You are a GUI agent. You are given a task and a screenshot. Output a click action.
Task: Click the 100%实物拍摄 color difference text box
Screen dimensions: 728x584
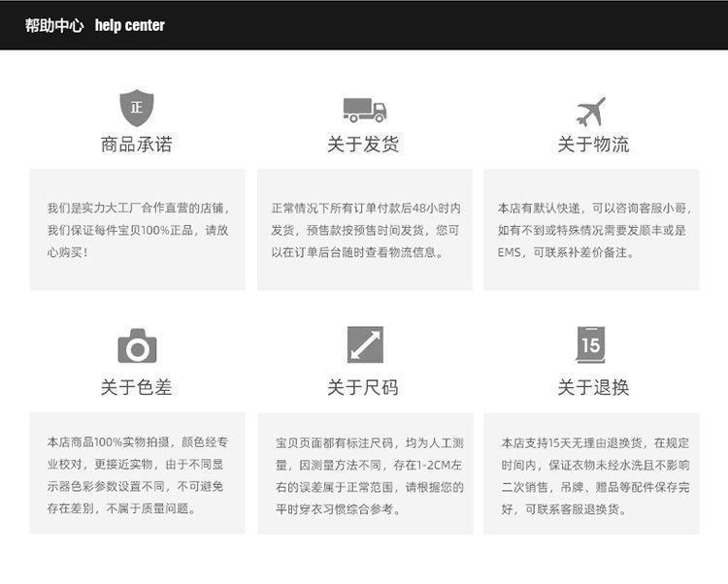137,473
